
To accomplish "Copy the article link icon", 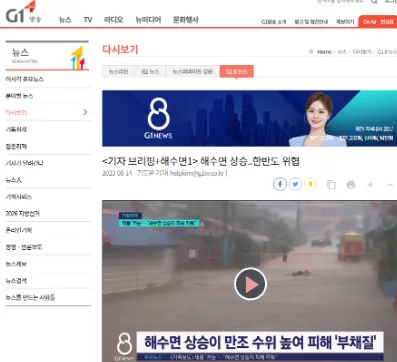I will coord(331,184).
